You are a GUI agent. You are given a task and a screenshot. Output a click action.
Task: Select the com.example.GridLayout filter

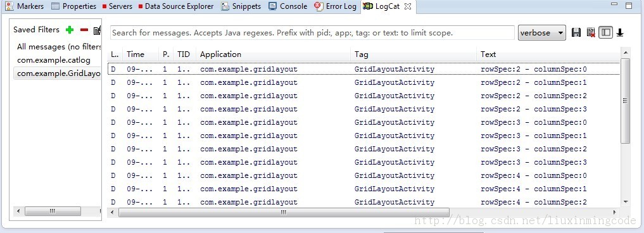[58, 73]
